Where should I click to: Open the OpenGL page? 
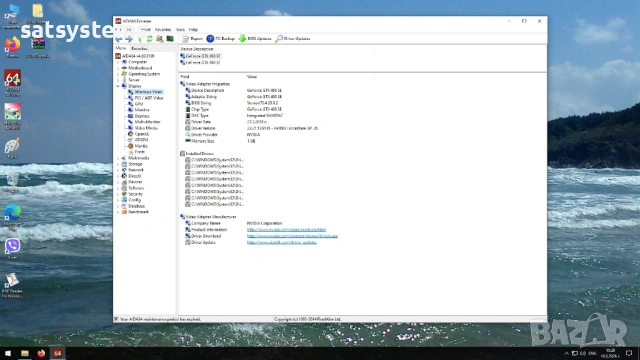tap(139, 134)
